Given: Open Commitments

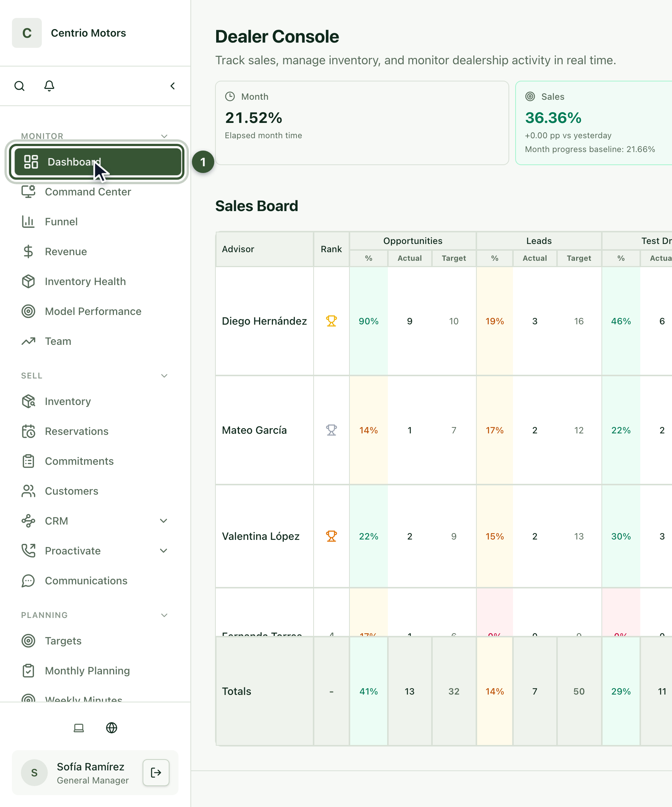Looking at the screenshot, I should click(x=95, y=461).
